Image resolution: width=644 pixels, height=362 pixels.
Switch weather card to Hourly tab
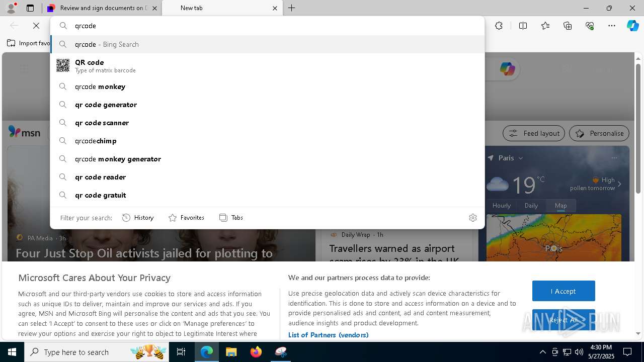click(x=502, y=206)
